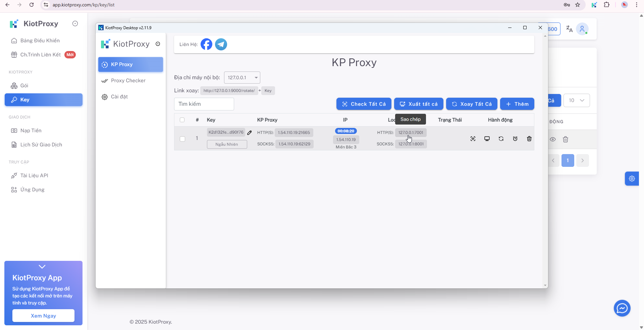This screenshot has height=330, width=644.
Task: Check the select-all checkbox in table header
Action: (x=182, y=120)
